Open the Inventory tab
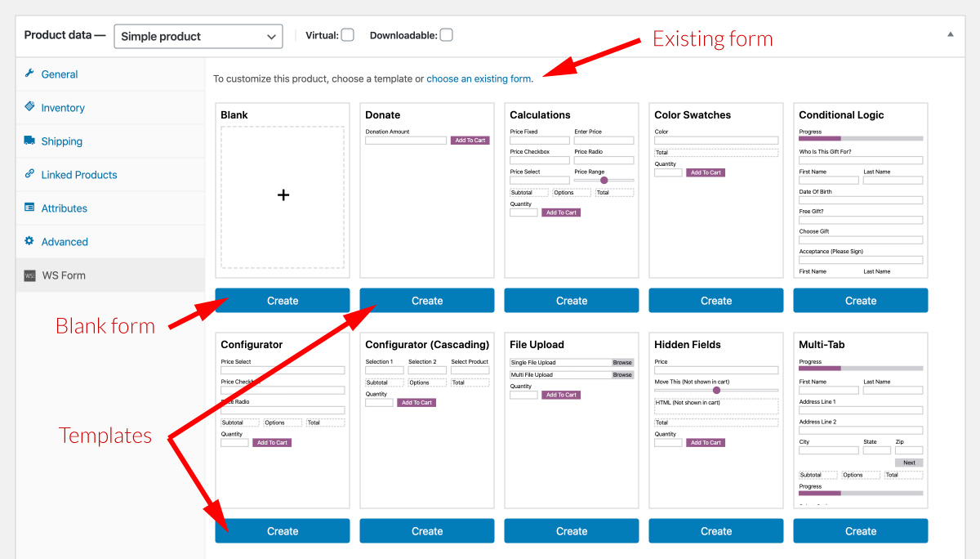Image resolution: width=980 pixels, height=559 pixels. [63, 108]
